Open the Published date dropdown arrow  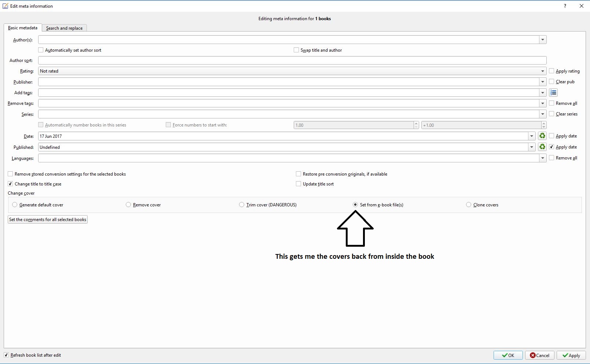(x=532, y=147)
